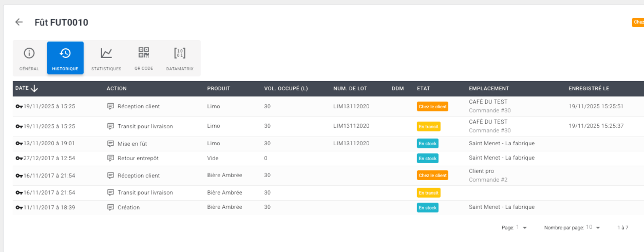Open the Statistiques chart tab
Screen dimensions: 644x252
106,58
